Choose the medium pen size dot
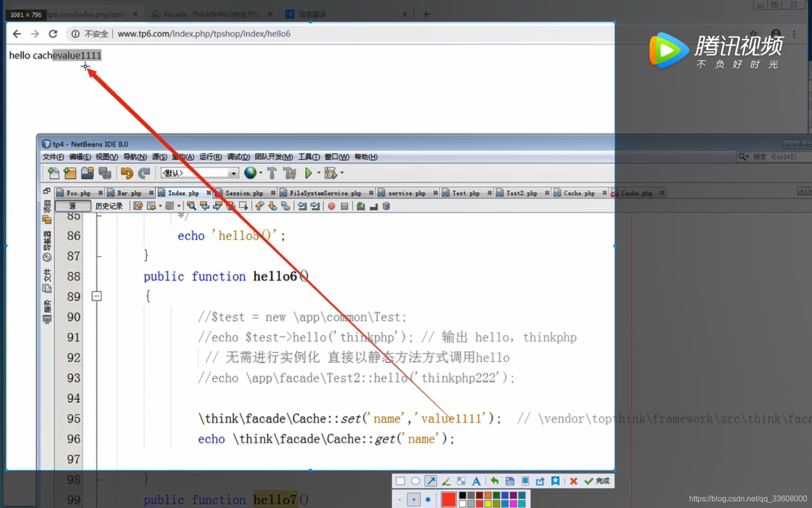The image size is (812, 508). (414, 499)
